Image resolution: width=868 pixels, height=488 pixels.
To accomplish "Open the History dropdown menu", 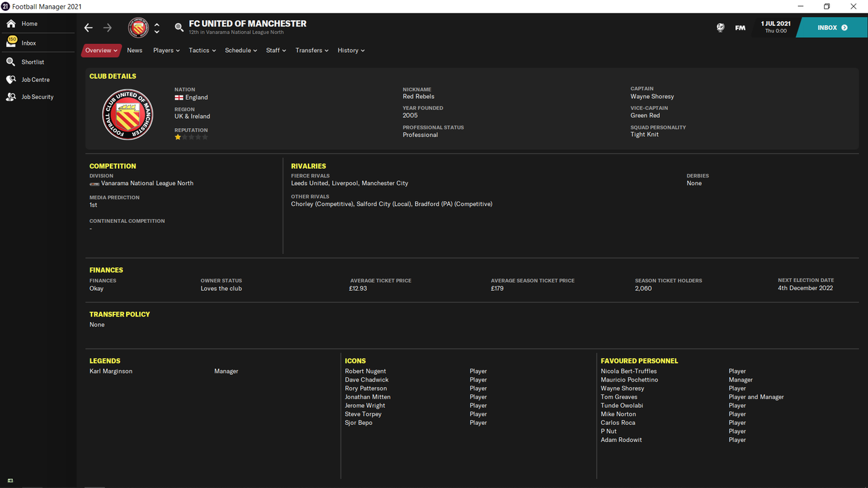I will pos(351,50).
